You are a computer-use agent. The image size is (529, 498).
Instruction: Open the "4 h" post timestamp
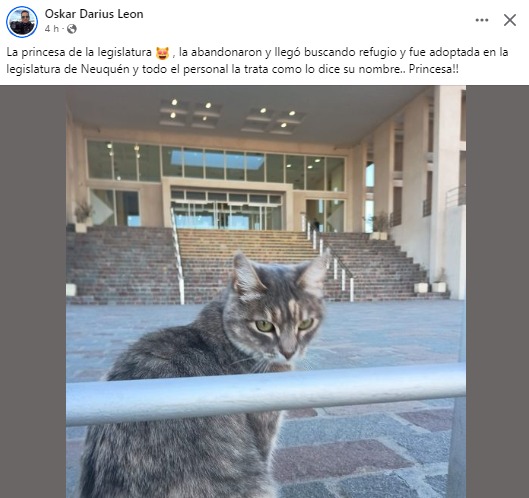pos(52,29)
